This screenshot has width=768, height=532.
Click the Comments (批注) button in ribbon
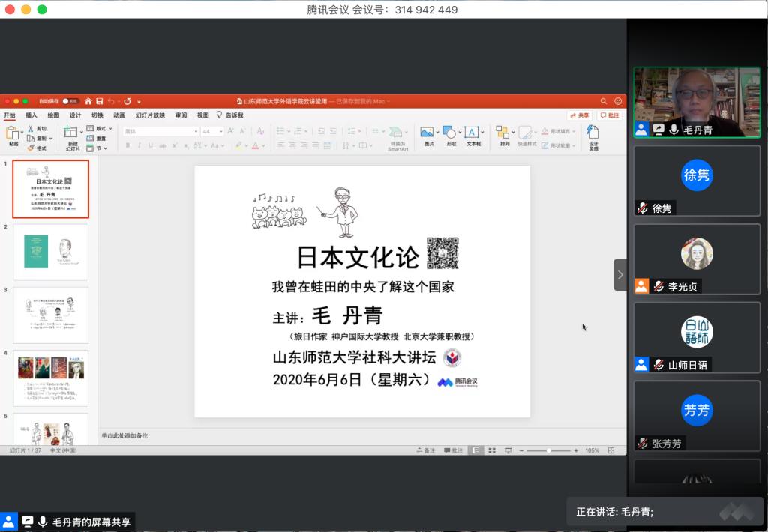point(610,115)
